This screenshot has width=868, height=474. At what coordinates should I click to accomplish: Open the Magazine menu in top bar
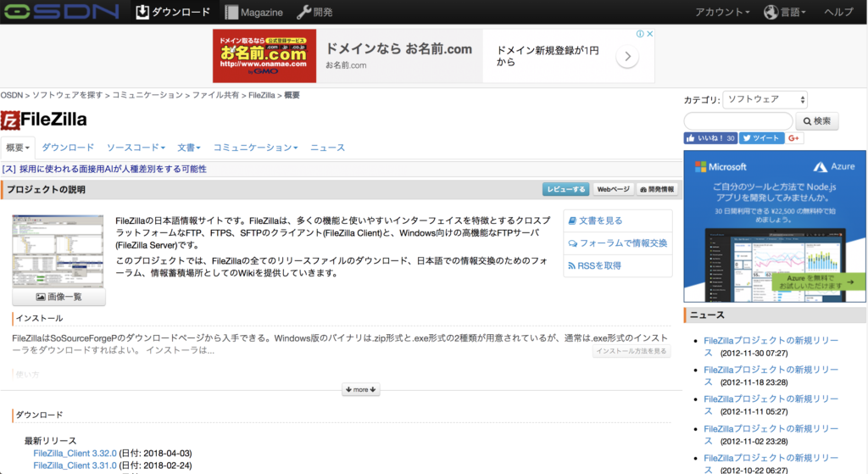[x=254, y=12]
